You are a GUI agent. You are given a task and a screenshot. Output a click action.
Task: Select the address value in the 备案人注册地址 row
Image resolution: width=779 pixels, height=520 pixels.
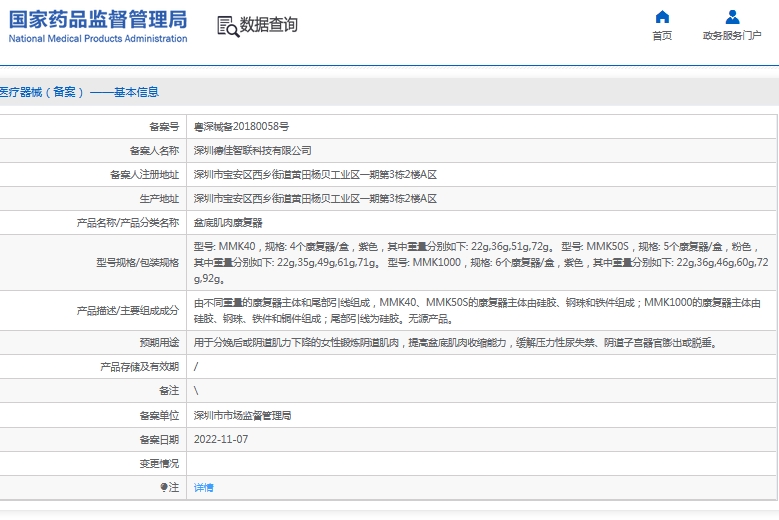click(315, 175)
